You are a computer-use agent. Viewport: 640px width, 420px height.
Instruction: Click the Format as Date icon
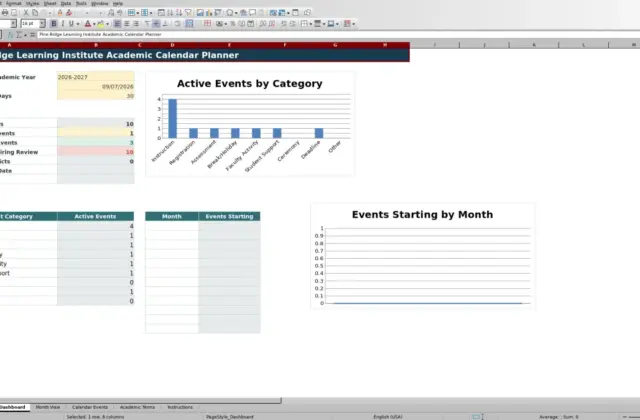[251, 24]
